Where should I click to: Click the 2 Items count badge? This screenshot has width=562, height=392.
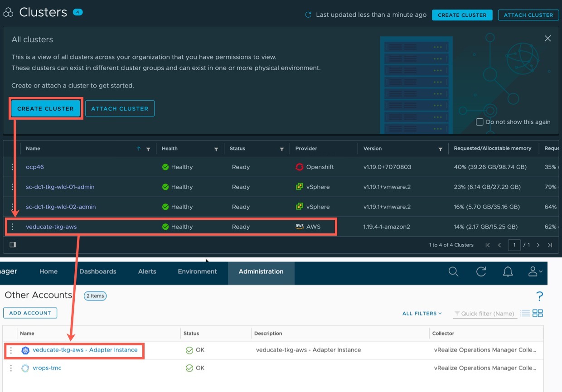click(95, 296)
